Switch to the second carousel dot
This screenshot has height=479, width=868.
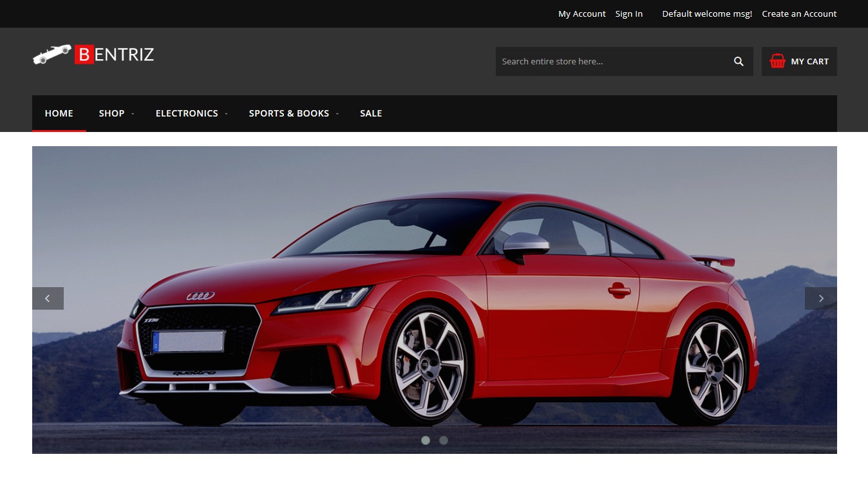pos(443,440)
